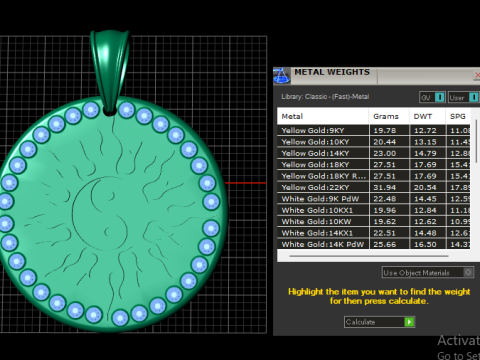Screen dimensions: 480x360
Task: Click the Metal Weights scale icon
Action: coord(281,76)
